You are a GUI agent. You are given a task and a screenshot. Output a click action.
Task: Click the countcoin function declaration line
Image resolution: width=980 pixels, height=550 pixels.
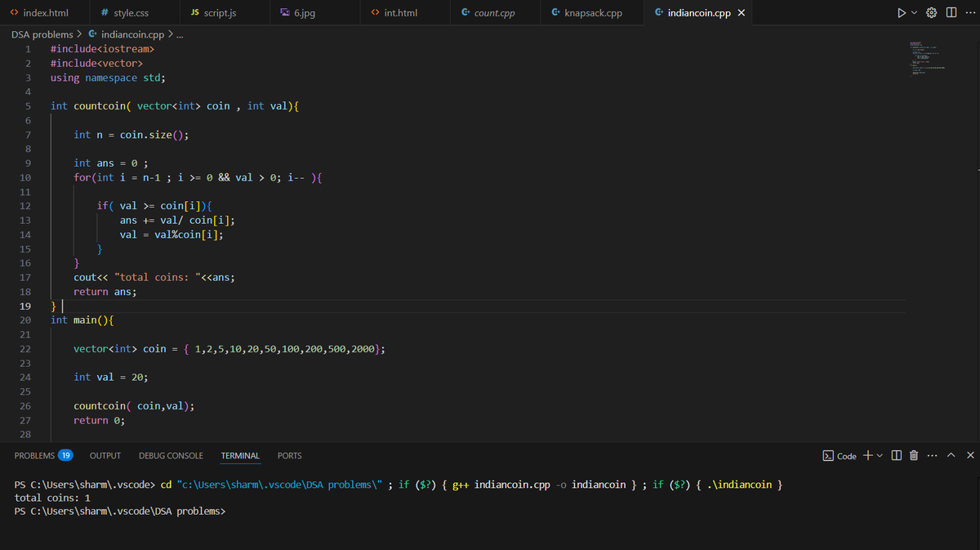point(174,106)
